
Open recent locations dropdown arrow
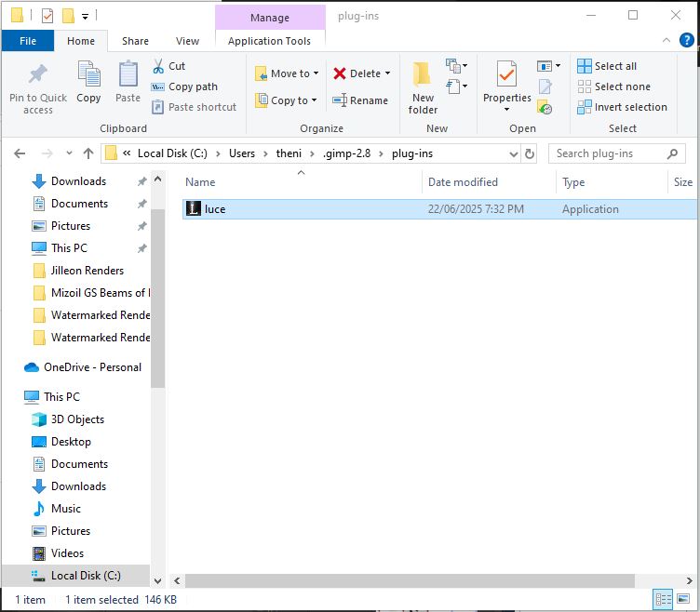coord(69,153)
